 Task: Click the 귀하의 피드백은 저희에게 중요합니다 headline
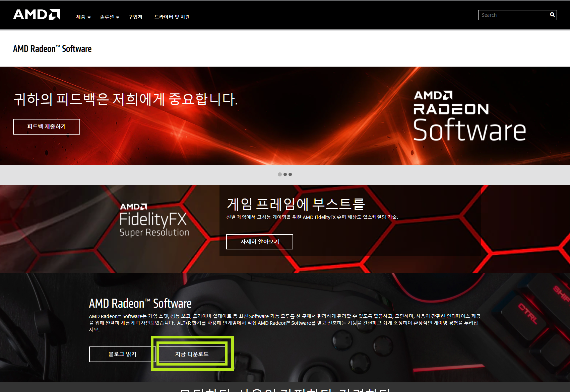(125, 99)
